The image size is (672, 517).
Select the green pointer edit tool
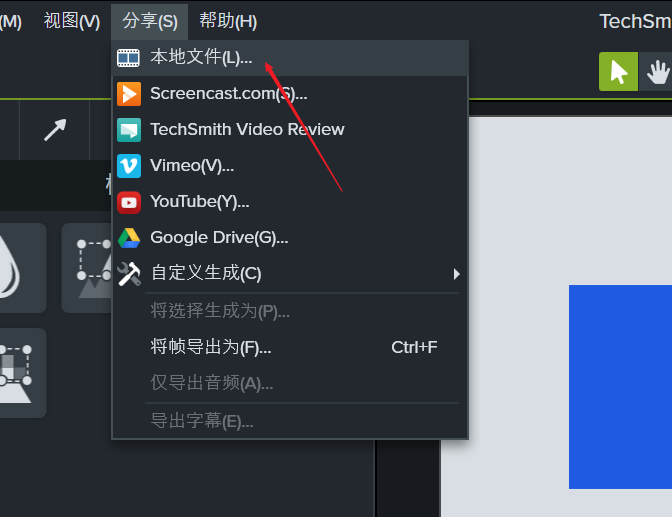(x=618, y=72)
